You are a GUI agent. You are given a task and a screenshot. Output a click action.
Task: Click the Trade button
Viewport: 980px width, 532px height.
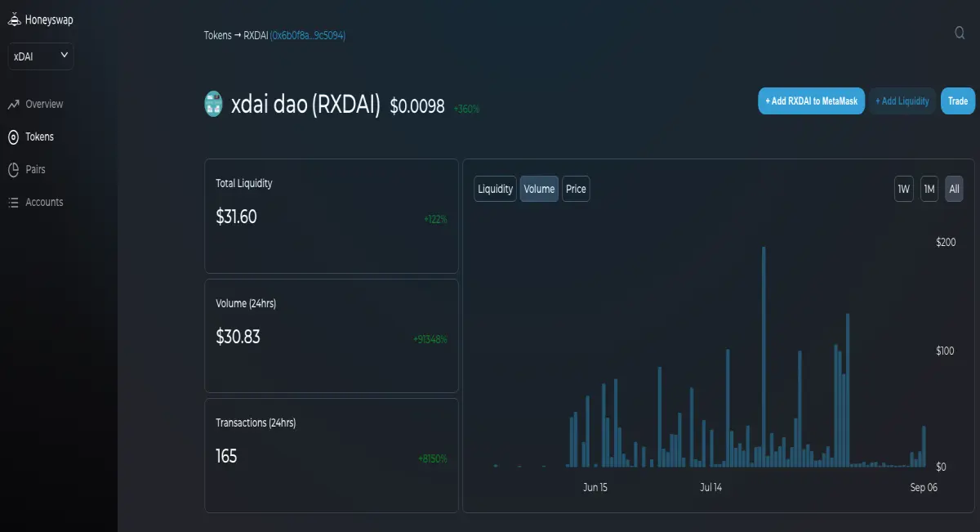[x=958, y=101]
